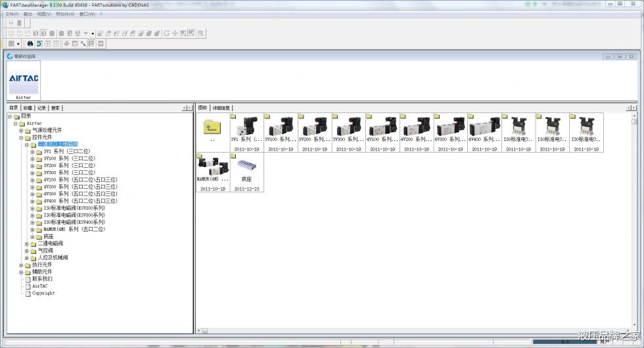
Task: Open the 文件(F) menu
Action: pos(12,14)
